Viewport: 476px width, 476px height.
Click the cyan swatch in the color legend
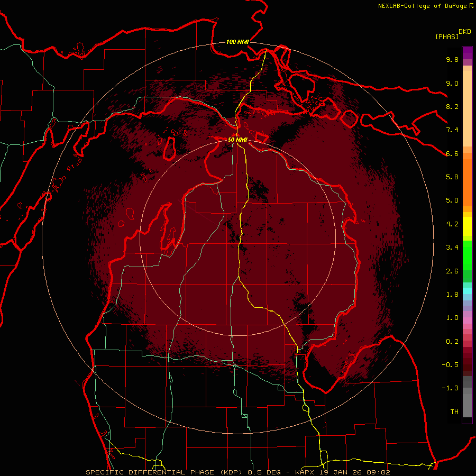467,291
